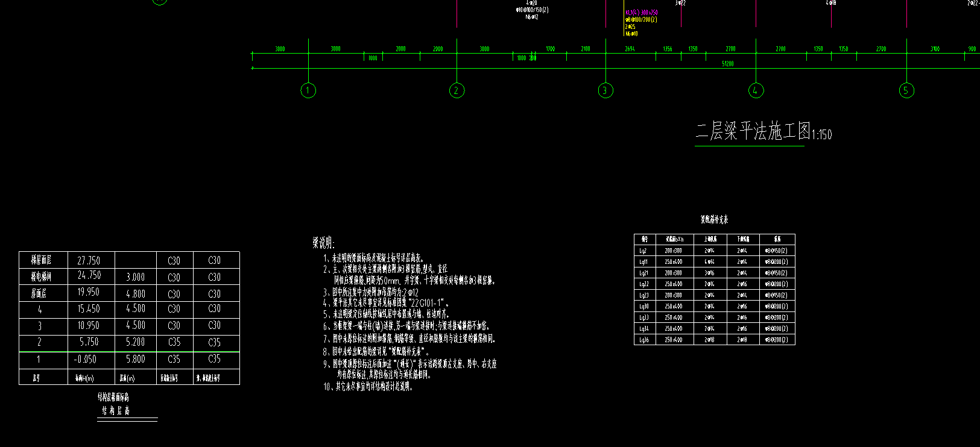The height and width of the screenshot is (447, 980).
Task: Select the 结构层高 caption under table
Action: [x=115, y=411]
